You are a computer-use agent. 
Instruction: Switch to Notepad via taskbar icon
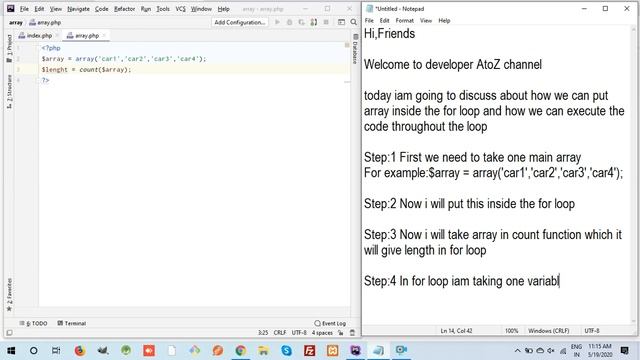(378, 350)
